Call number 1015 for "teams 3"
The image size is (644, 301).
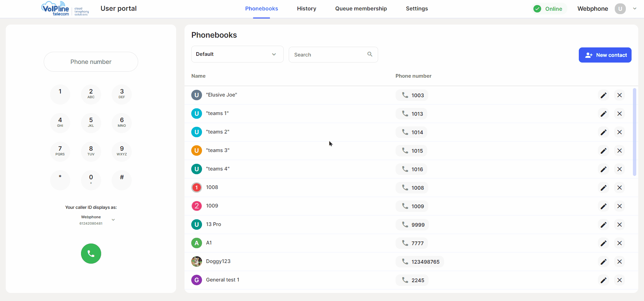coord(411,151)
